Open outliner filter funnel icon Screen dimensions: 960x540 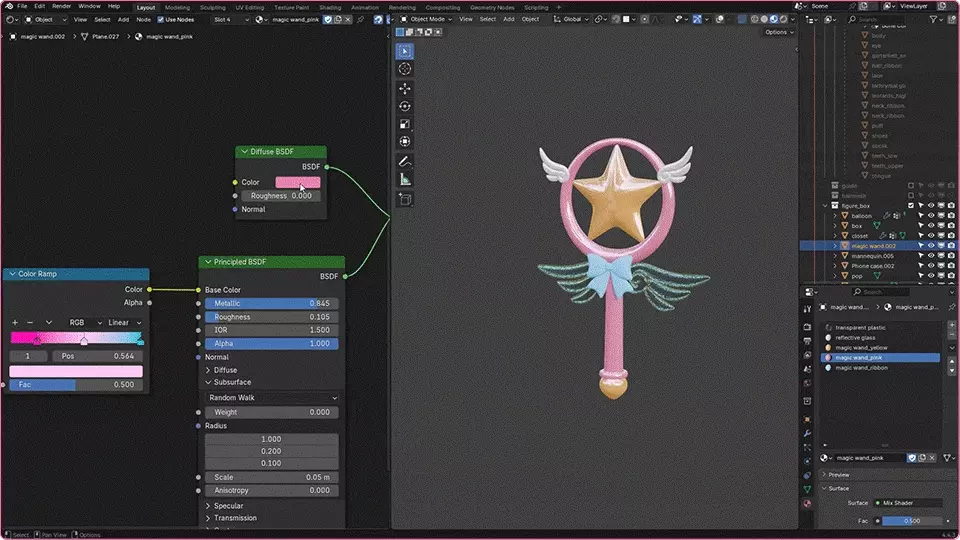[x=934, y=20]
